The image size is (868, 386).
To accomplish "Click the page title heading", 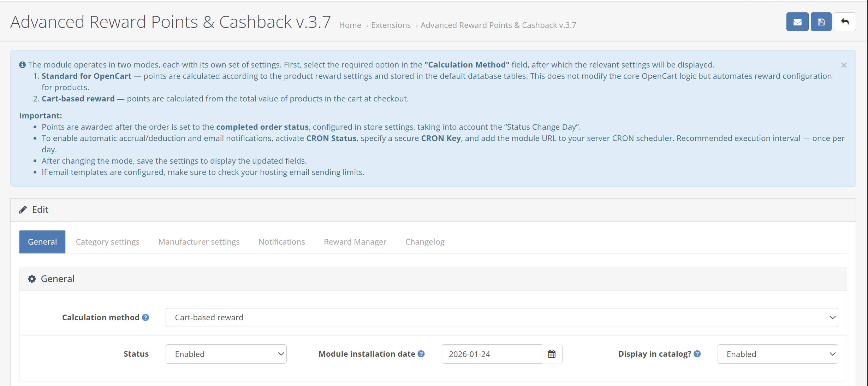I will pyautogui.click(x=171, y=22).
